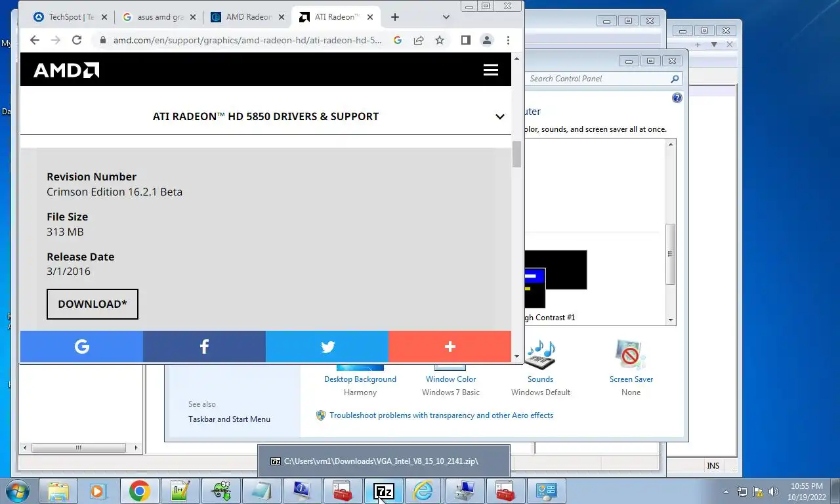Open Troubleshoot transparency and Aero effects link

coord(441,415)
